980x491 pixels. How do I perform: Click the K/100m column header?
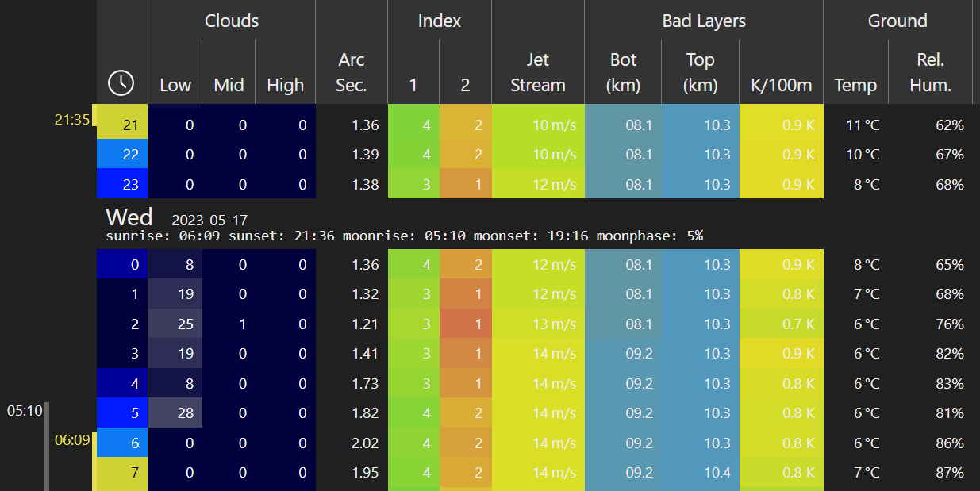781,85
